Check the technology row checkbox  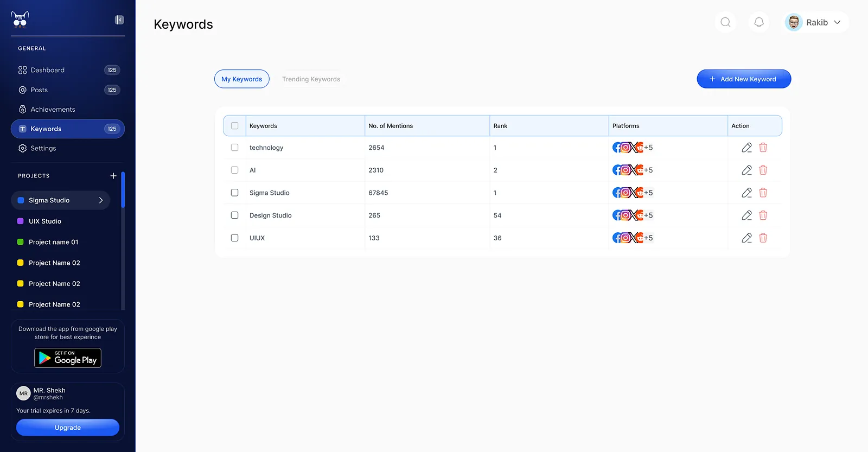coord(234,148)
